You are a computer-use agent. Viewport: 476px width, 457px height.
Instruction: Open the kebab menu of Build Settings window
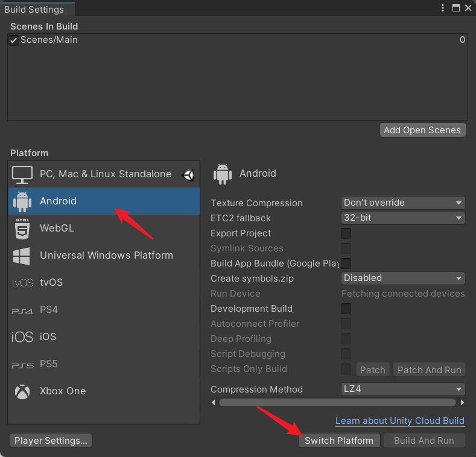point(443,8)
